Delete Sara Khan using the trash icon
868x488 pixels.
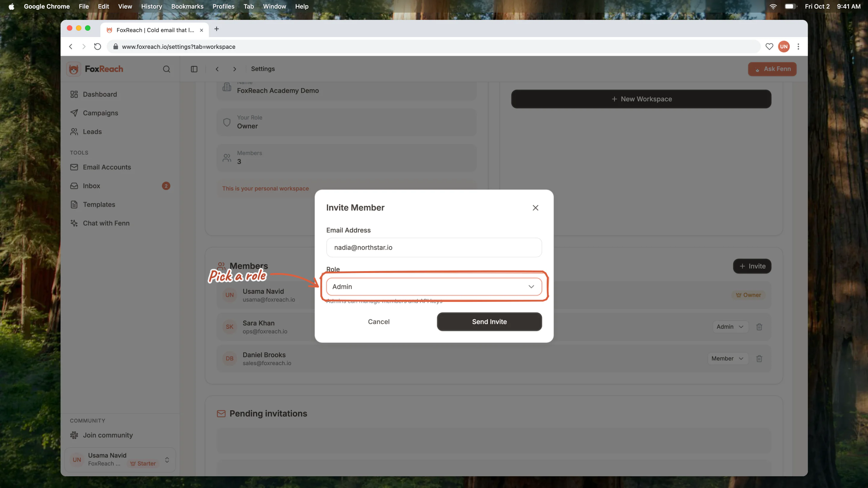click(x=759, y=327)
